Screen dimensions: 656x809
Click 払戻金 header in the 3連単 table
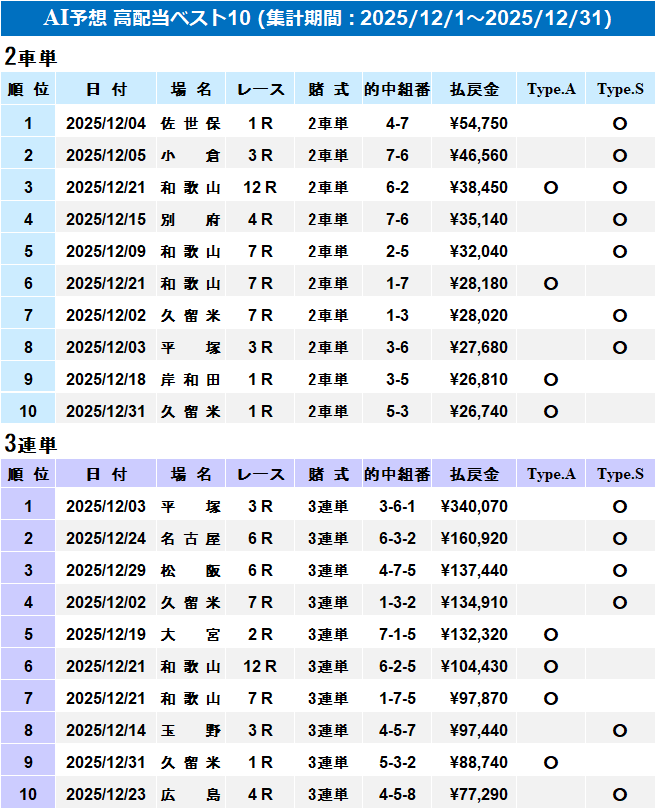coord(474,474)
